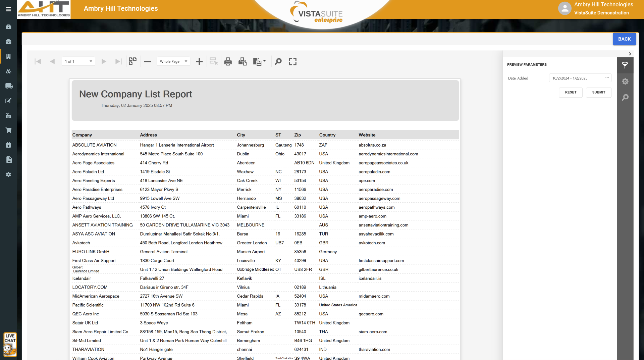
Task: Click the print report icon
Action: point(228,61)
